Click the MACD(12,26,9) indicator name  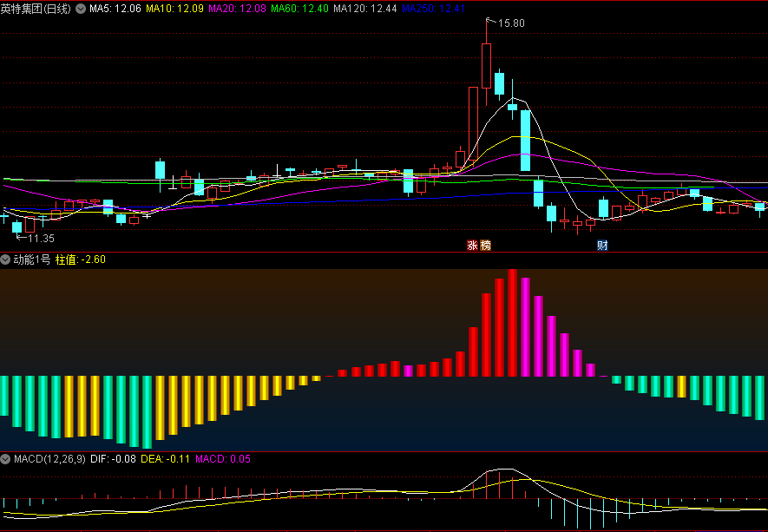50,459
